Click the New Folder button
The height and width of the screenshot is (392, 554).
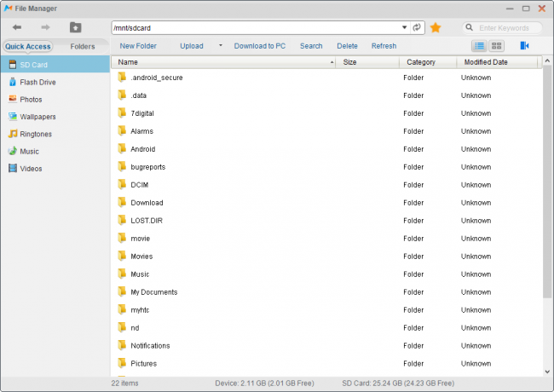coord(138,46)
